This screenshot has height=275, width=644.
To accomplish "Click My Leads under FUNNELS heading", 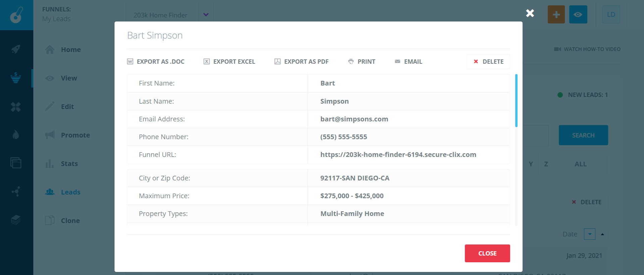I will click(56, 19).
